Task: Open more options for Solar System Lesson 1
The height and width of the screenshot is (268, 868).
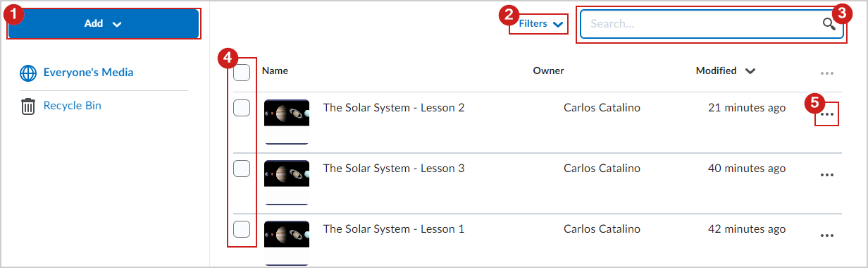Action: pos(827,236)
